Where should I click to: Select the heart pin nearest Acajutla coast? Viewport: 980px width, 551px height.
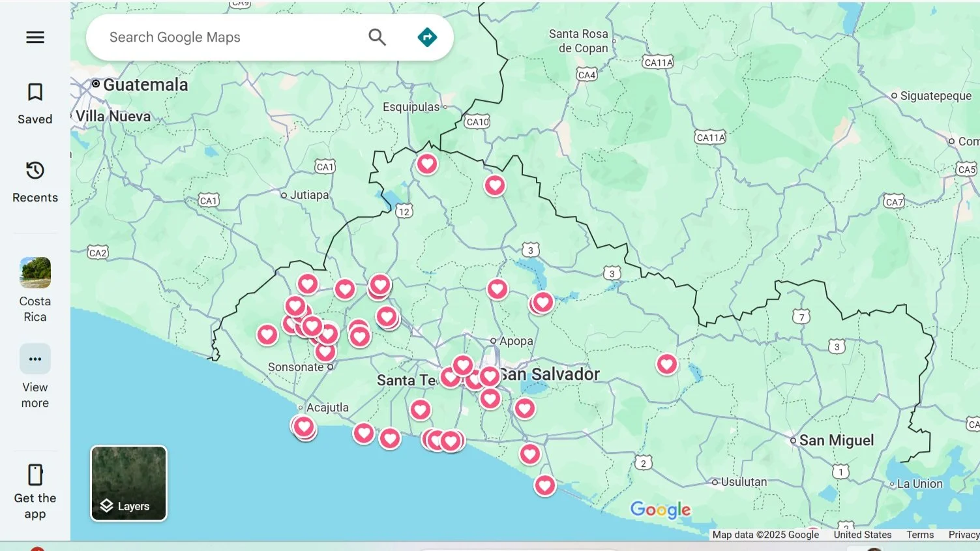point(304,426)
